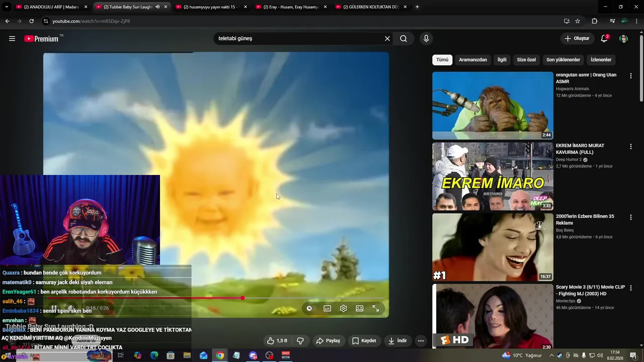Download the video with İndir
This screenshot has width=644, height=362.
point(397,340)
